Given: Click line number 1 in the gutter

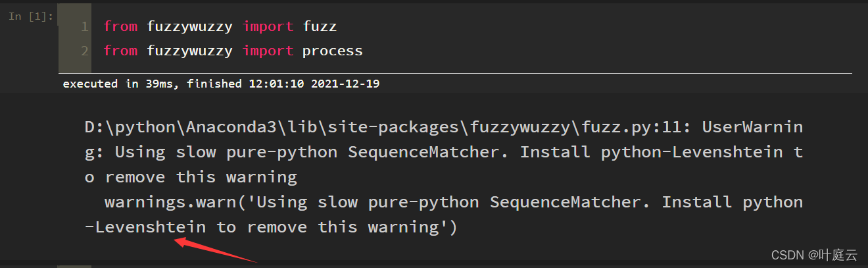Looking at the screenshot, I should 84,27.
